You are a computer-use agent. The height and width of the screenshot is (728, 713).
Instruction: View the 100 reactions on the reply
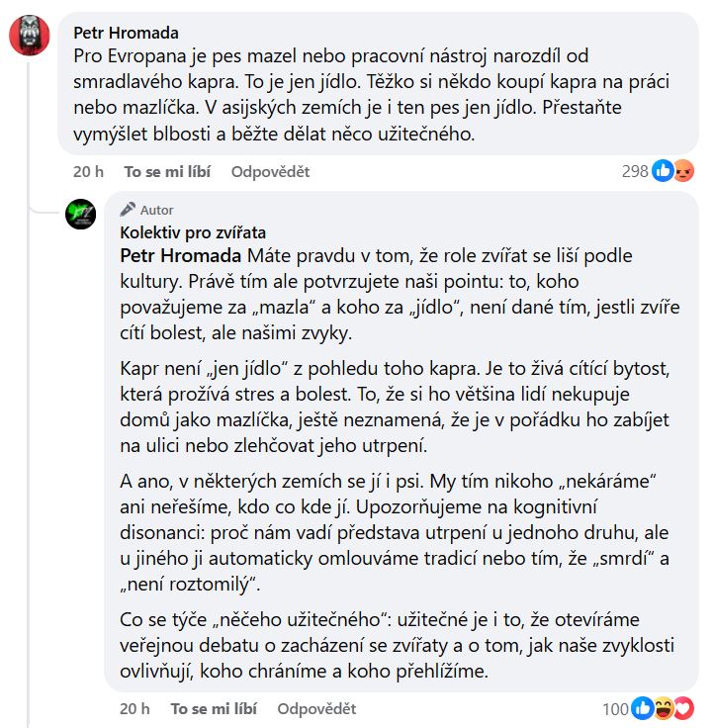pyautogui.click(x=615, y=708)
